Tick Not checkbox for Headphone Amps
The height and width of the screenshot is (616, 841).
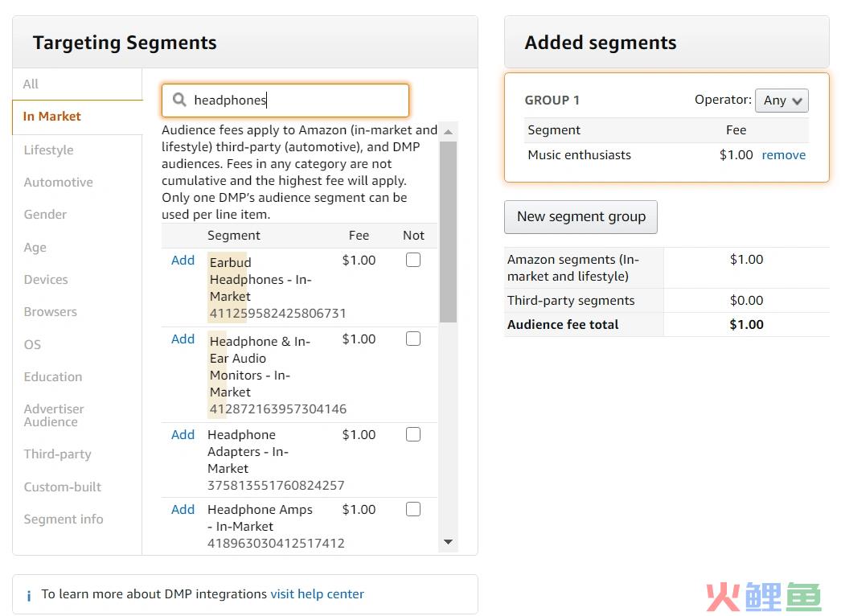tap(413, 509)
